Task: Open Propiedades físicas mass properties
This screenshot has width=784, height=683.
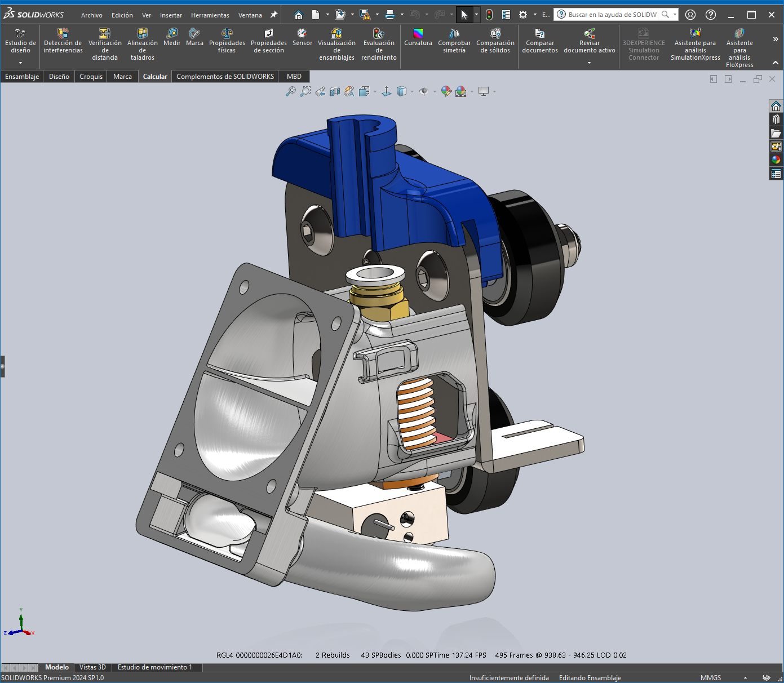Action: (227, 41)
